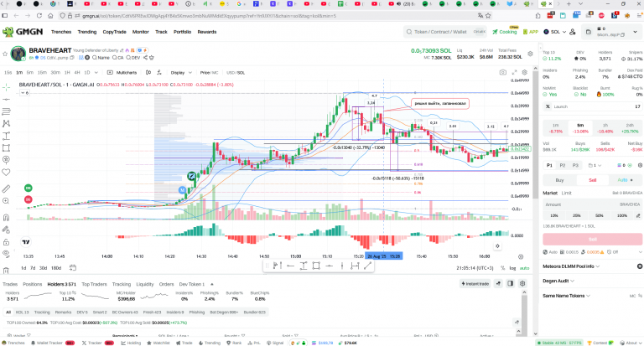644x346 pixels.
Task: Open Portfolio in top navigation
Action: tap(182, 32)
